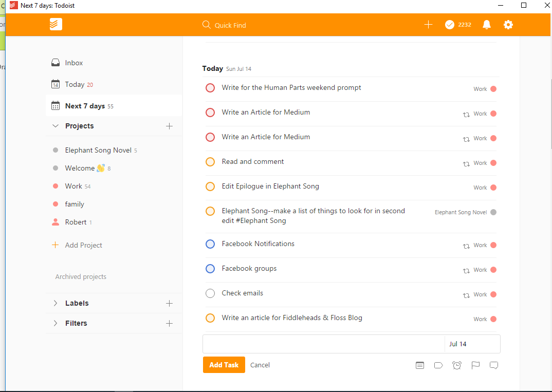Click Cancel in task editor
This screenshot has height=392, width=552.
tap(260, 365)
